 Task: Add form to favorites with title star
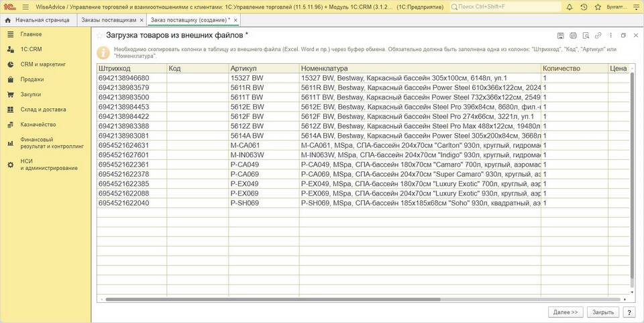(x=99, y=36)
